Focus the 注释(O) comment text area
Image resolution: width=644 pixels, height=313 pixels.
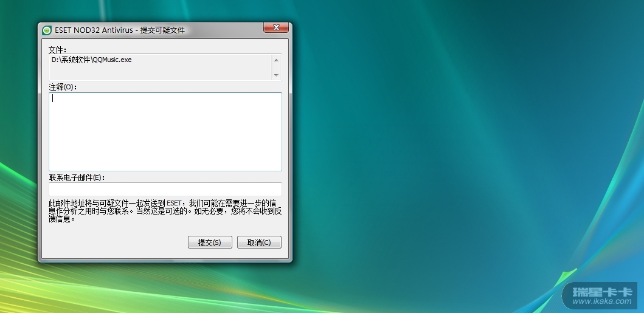pos(165,132)
